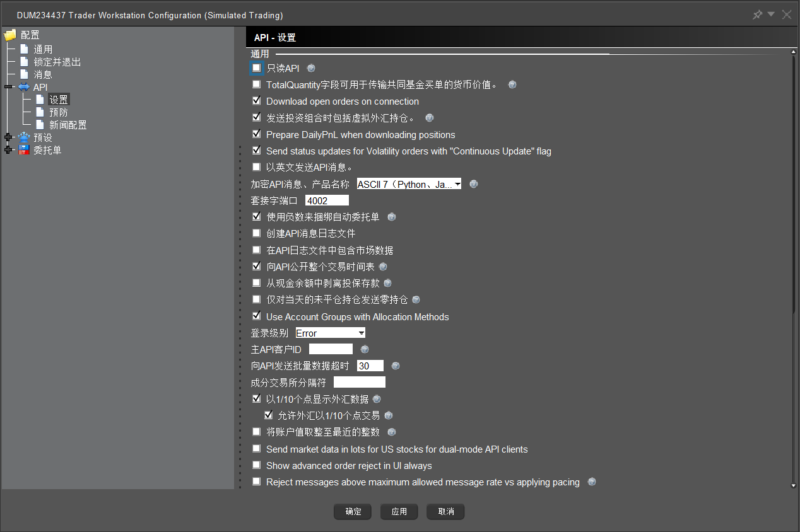This screenshot has height=532, width=800.
Task: Click help icon next to 主API客户ID field
Action: point(364,349)
